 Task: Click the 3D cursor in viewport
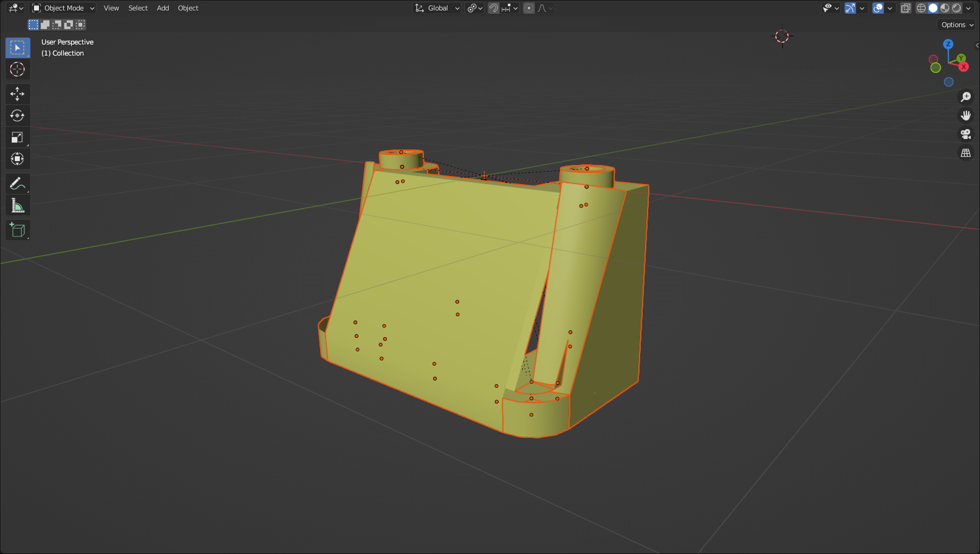pyautogui.click(x=782, y=36)
